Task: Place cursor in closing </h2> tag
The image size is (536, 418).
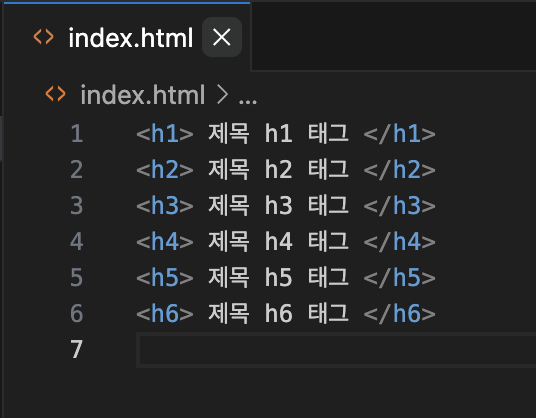Action: [x=399, y=169]
